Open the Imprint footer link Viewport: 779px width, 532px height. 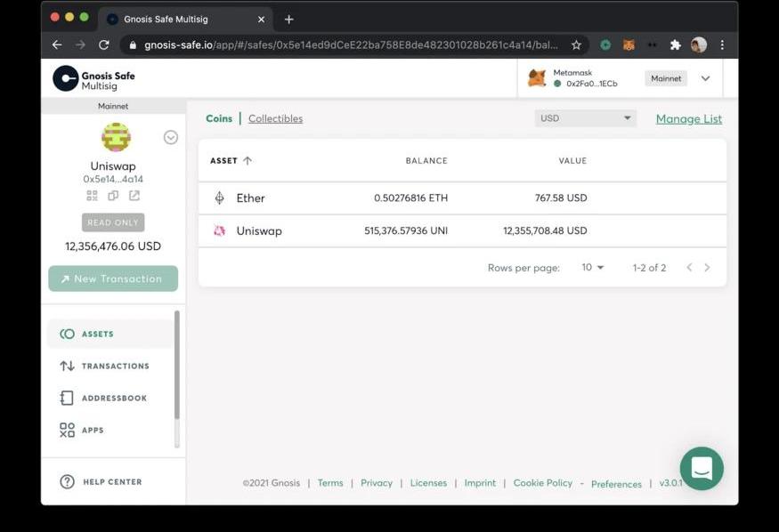tap(480, 483)
